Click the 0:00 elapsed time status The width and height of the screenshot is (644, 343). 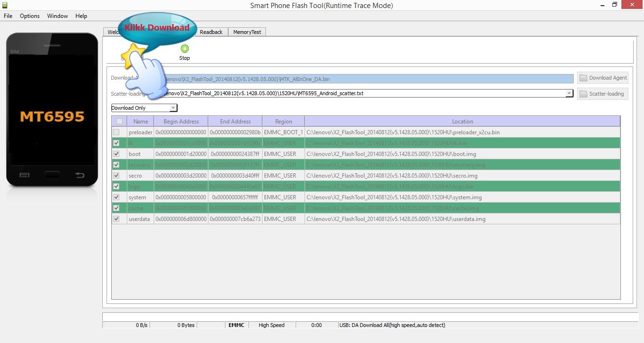(316, 325)
